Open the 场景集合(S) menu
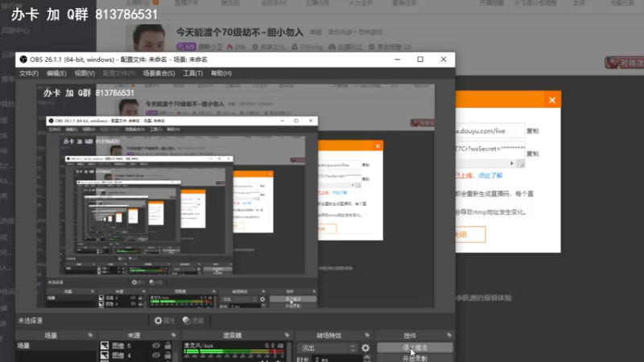This screenshot has height=362, width=644. tap(159, 73)
